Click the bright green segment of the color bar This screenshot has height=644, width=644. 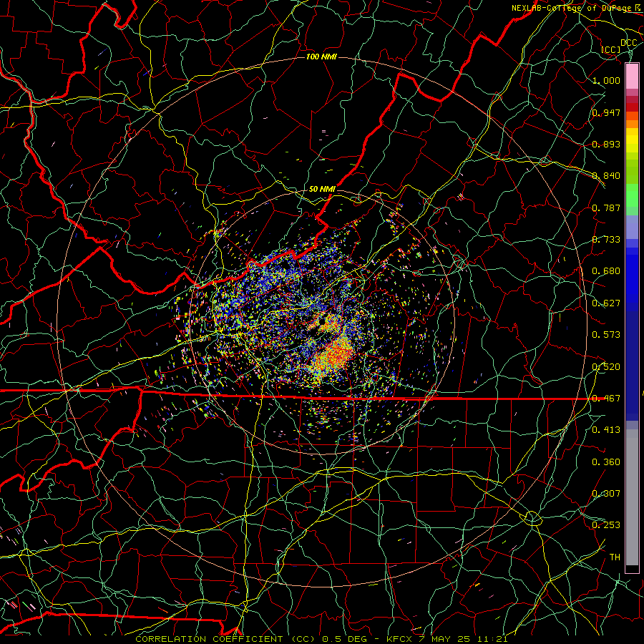click(632, 195)
